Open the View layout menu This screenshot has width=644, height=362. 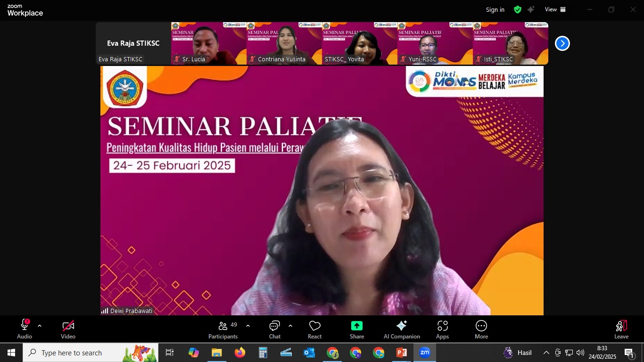pos(555,9)
